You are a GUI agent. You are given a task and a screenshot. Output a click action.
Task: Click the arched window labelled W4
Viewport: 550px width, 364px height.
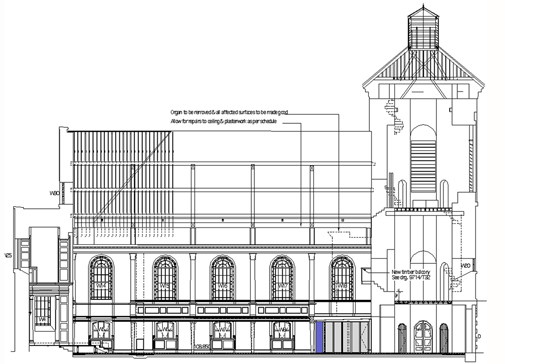(101, 278)
